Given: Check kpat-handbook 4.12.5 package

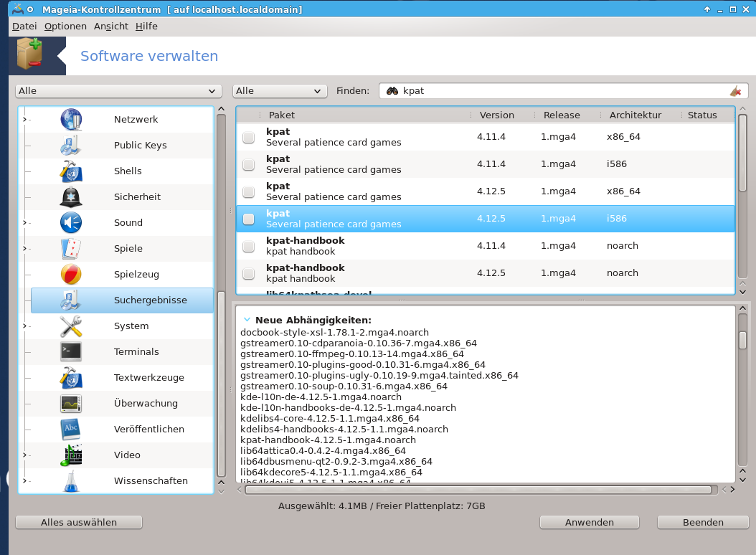Looking at the screenshot, I should (x=248, y=273).
